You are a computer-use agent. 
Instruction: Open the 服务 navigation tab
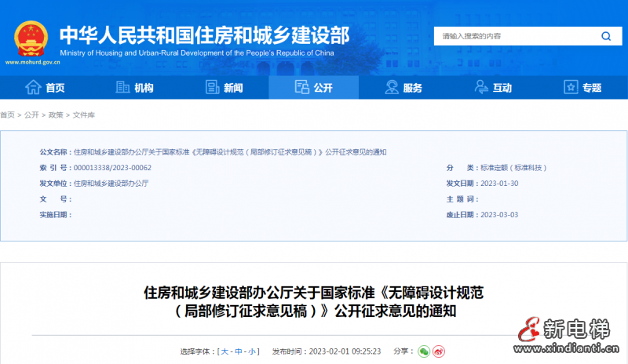403,87
